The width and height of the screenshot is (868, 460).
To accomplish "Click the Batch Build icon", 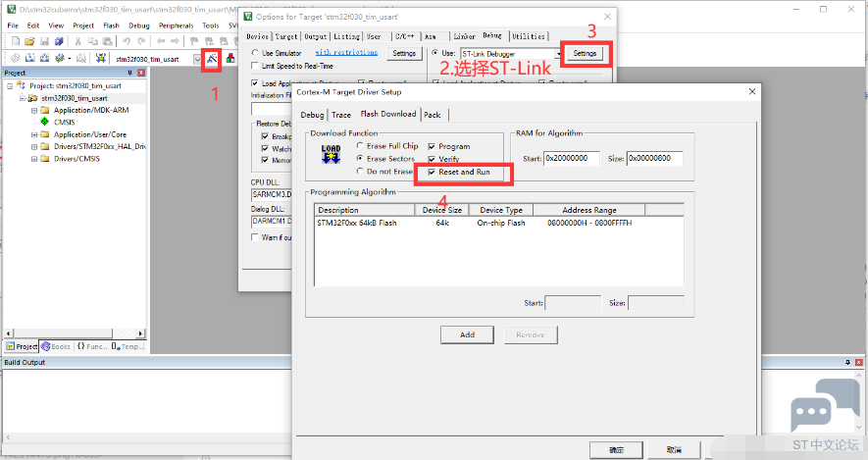I will click(x=59, y=58).
